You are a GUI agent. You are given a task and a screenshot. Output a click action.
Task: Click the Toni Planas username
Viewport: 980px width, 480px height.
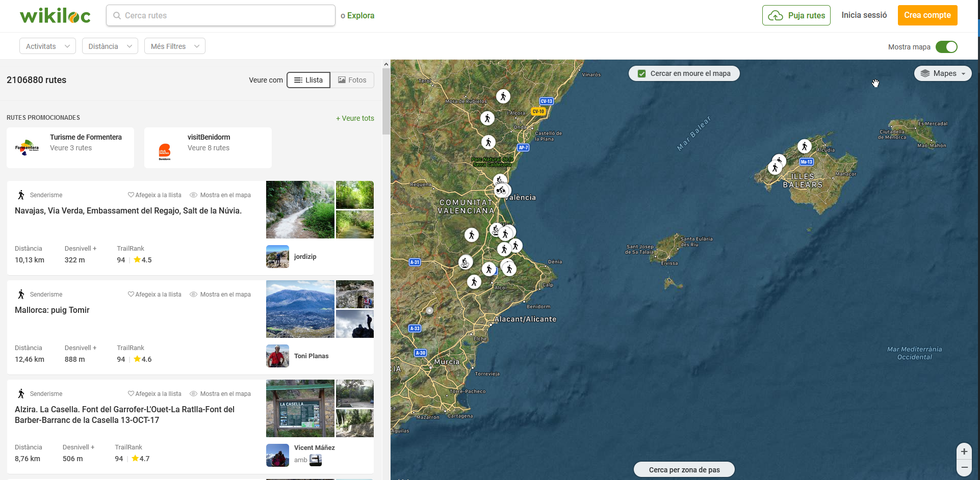pos(311,356)
